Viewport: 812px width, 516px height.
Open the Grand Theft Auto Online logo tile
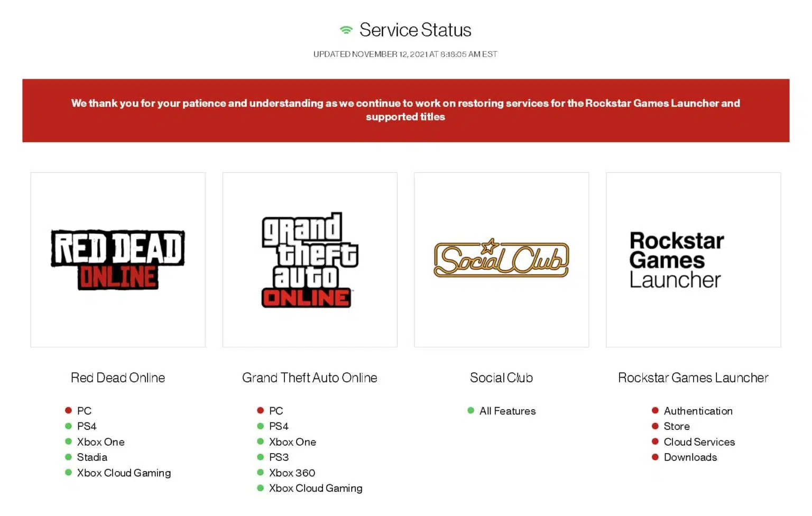[x=310, y=260]
